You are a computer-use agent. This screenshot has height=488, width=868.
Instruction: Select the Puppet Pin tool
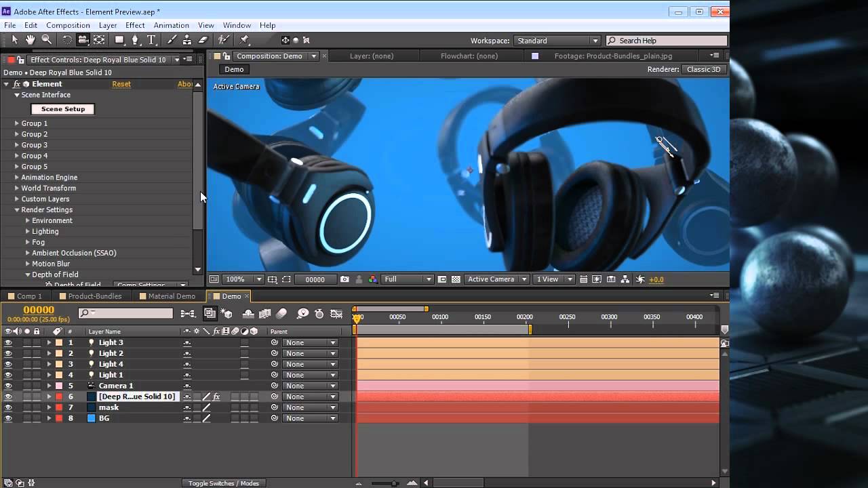click(244, 40)
